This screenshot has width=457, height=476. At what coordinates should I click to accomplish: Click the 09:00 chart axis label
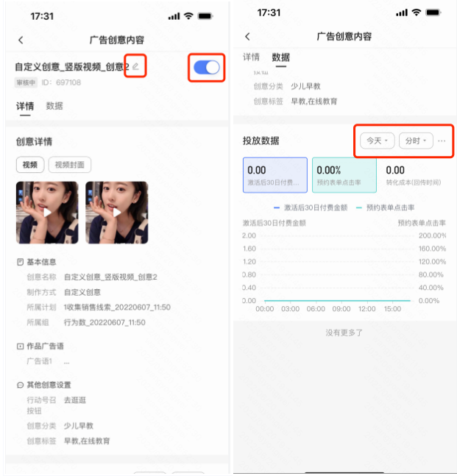click(341, 309)
